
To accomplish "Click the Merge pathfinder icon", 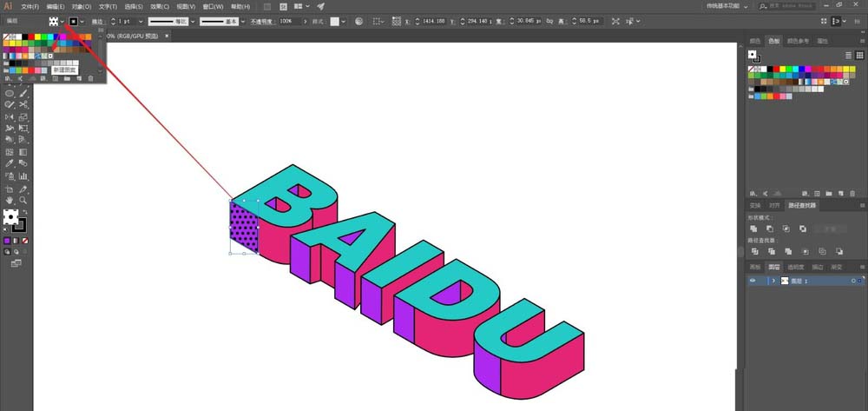I will coord(788,251).
